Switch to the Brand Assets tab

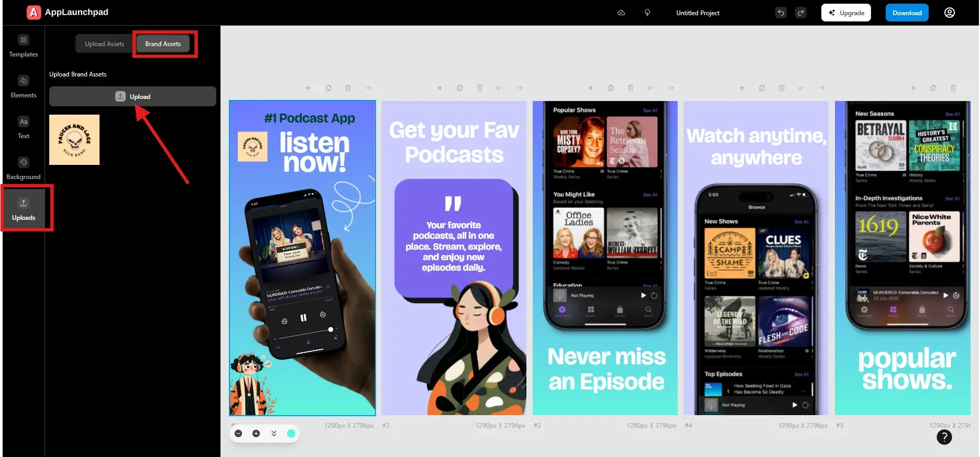163,44
